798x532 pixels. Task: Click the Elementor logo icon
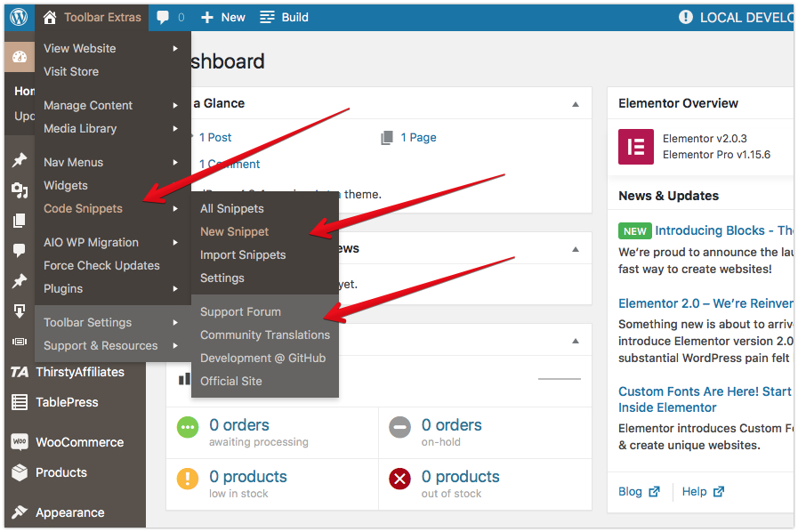[x=636, y=147]
